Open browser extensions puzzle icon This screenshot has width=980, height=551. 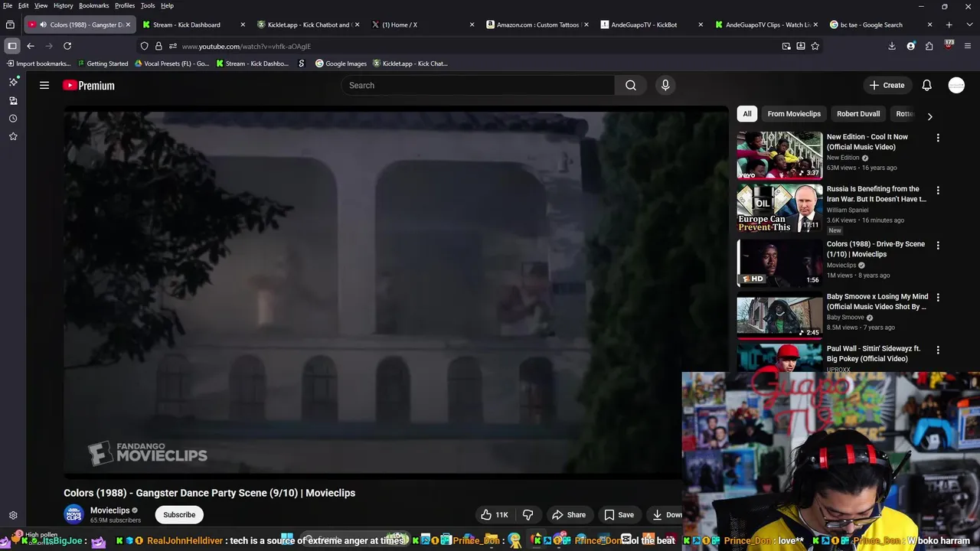coord(929,46)
